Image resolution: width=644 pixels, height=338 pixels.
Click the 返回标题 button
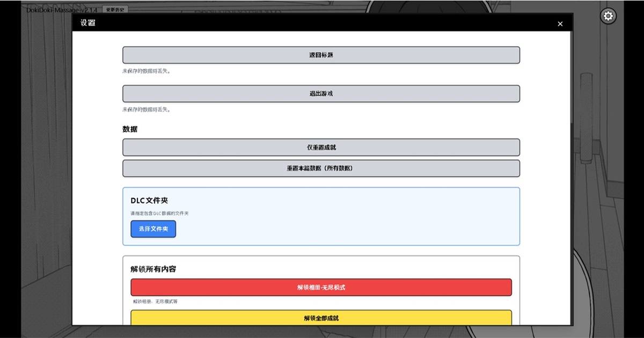(x=321, y=55)
